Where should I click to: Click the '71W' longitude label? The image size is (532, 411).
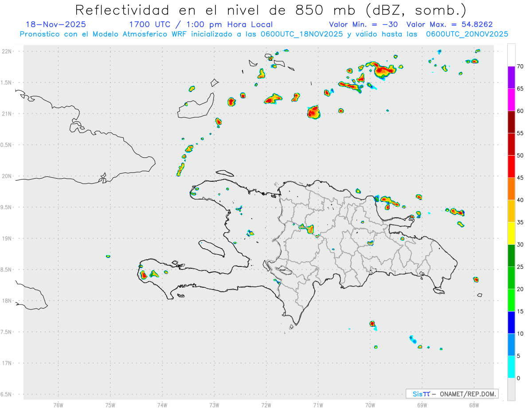click(x=318, y=404)
